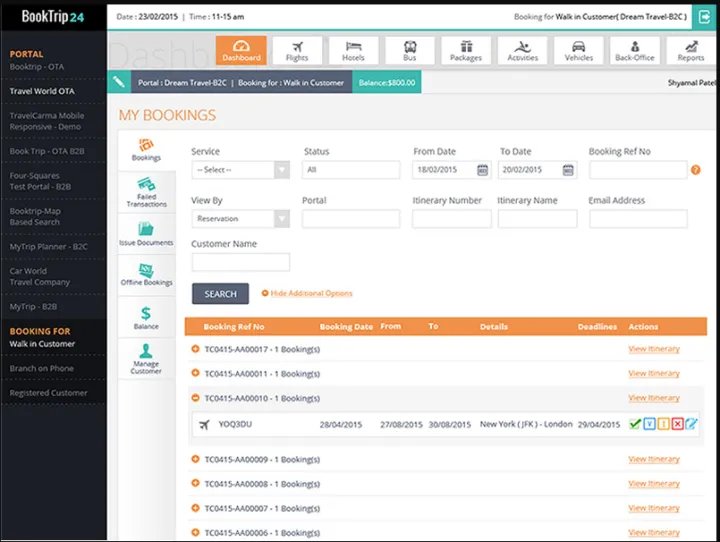Open the Service dropdown

(x=240, y=170)
